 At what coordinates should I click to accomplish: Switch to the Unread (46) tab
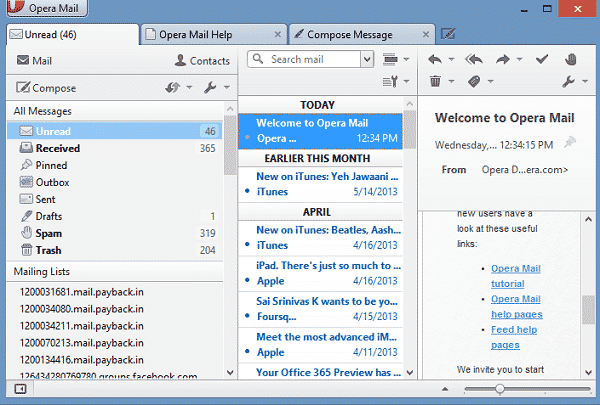73,34
